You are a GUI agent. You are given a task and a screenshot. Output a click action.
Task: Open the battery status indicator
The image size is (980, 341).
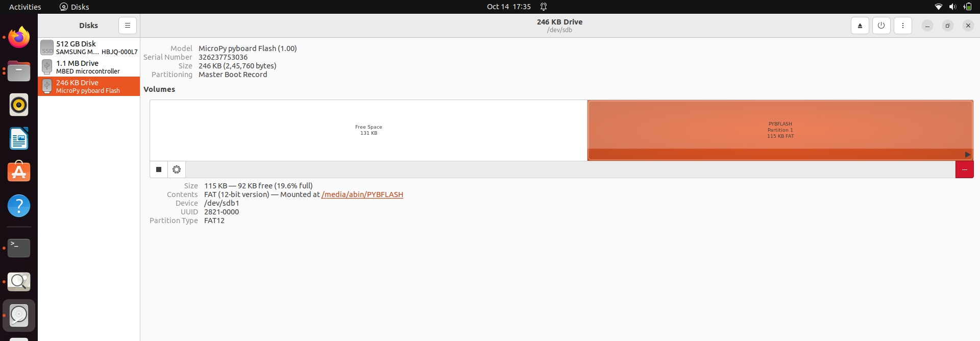tap(967, 7)
